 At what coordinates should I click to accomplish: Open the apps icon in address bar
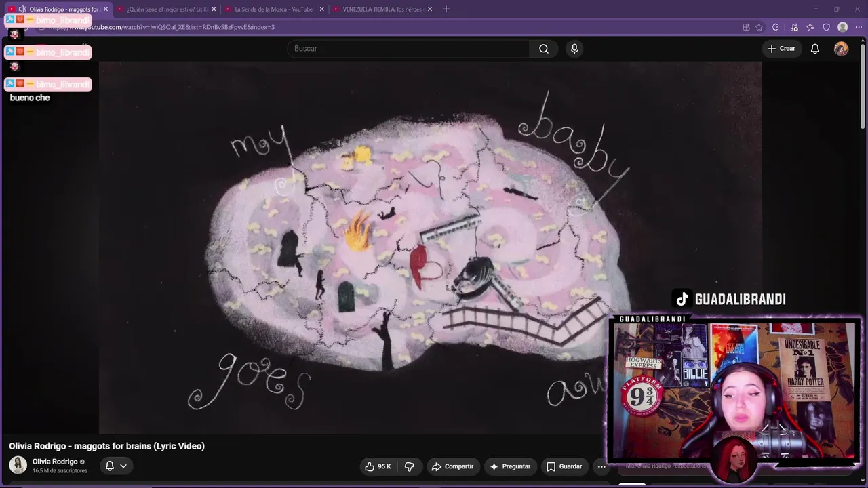click(746, 27)
